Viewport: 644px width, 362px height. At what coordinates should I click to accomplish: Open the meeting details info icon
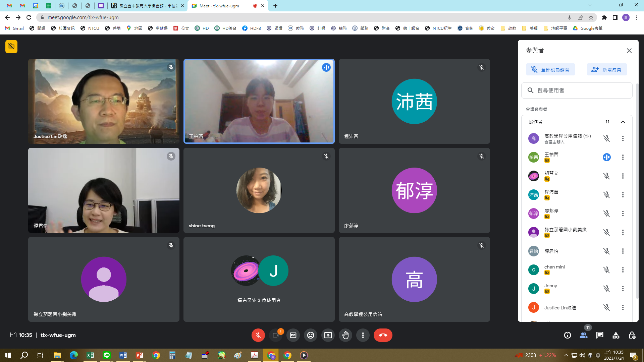[x=568, y=335]
